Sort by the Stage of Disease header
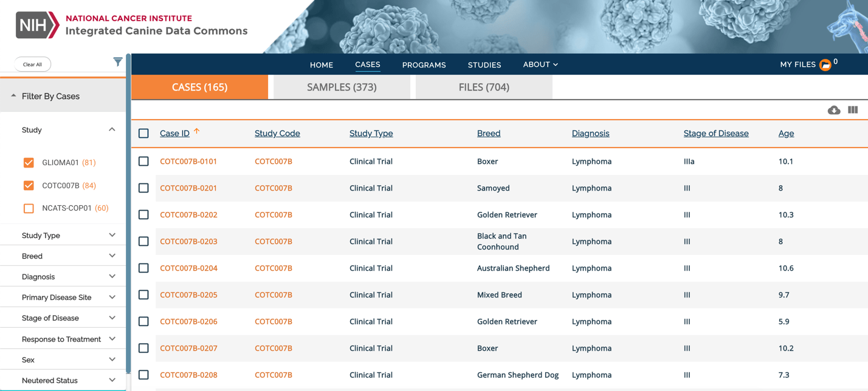This screenshot has height=391, width=868. pos(716,133)
